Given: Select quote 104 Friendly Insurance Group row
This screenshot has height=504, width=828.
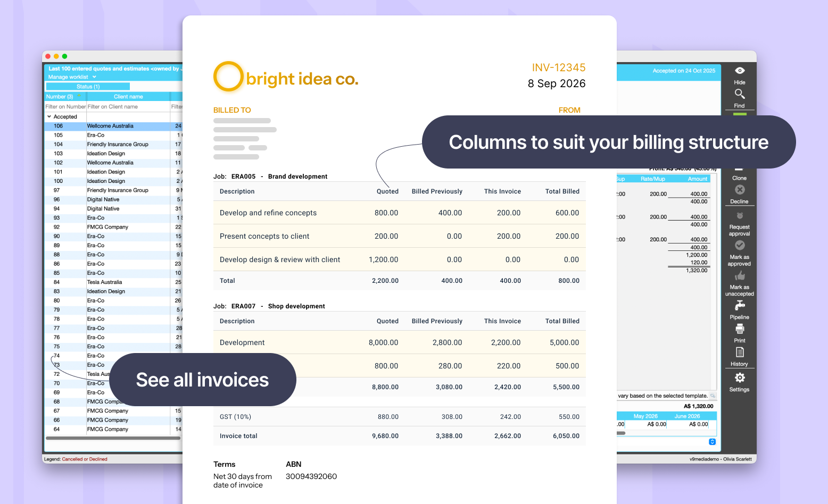Looking at the screenshot, I should (113, 145).
